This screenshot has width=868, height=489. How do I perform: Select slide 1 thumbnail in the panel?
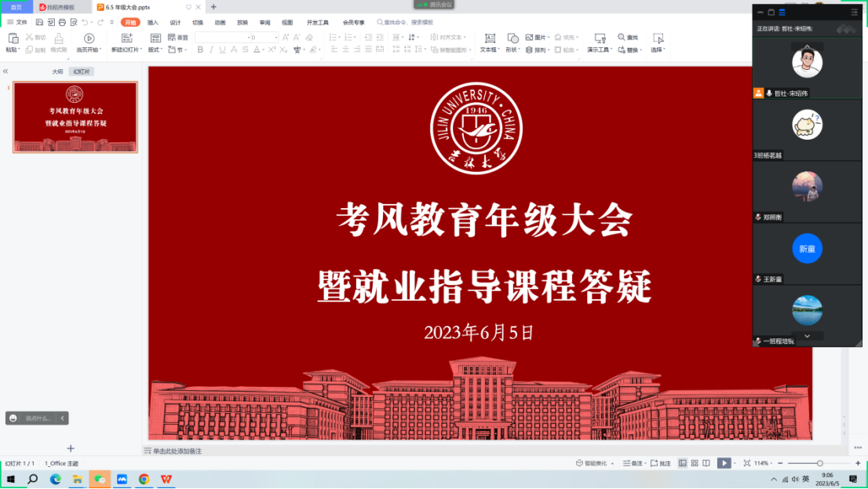(75, 117)
